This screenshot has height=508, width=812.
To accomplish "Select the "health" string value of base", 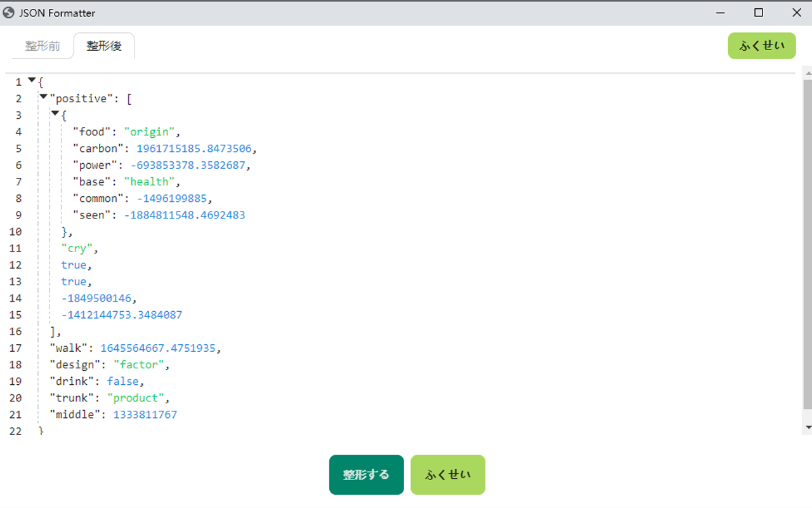I will click(x=150, y=181).
